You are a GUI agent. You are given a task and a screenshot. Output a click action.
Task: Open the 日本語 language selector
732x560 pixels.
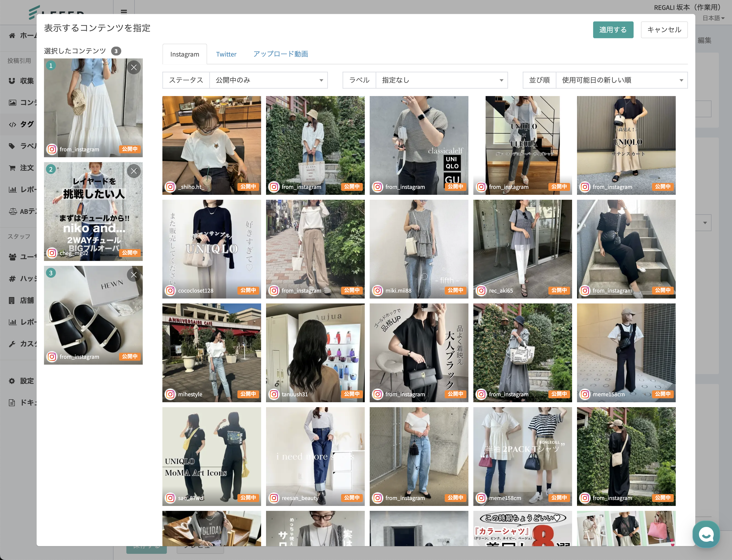pyautogui.click(x=713, y=18)
